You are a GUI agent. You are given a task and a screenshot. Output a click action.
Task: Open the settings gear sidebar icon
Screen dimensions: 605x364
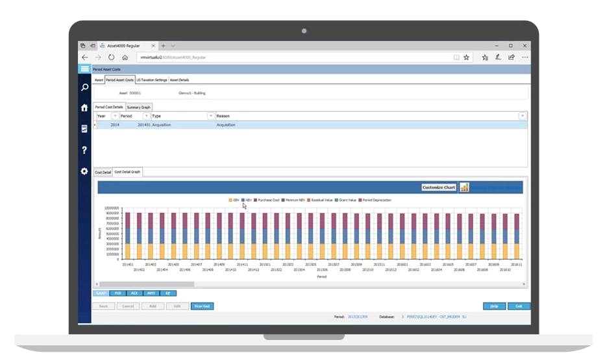coord(84,171)
